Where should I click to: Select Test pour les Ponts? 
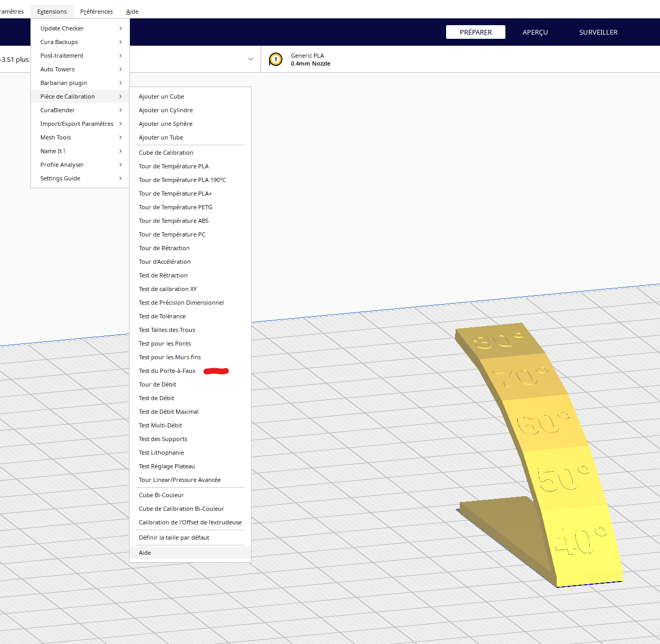pyautogui.click(x=190, y=344)
